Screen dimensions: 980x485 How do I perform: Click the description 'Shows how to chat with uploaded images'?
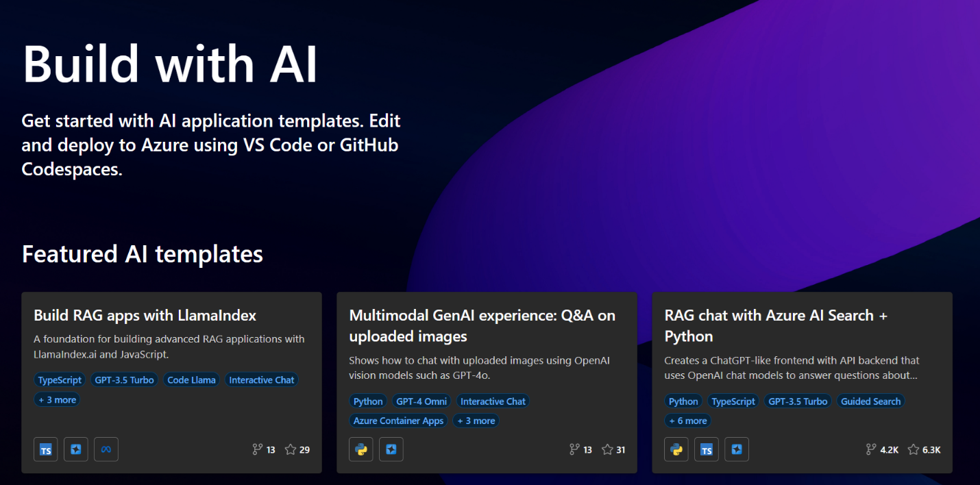(480, 368)
